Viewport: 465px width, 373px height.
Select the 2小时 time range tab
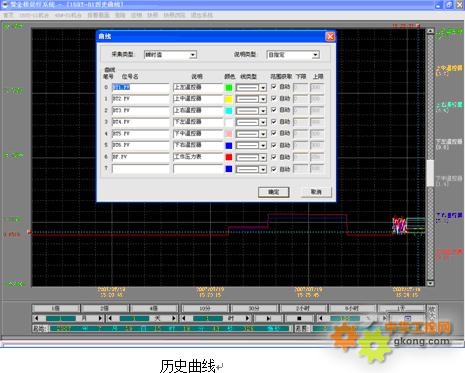(303, 309)
